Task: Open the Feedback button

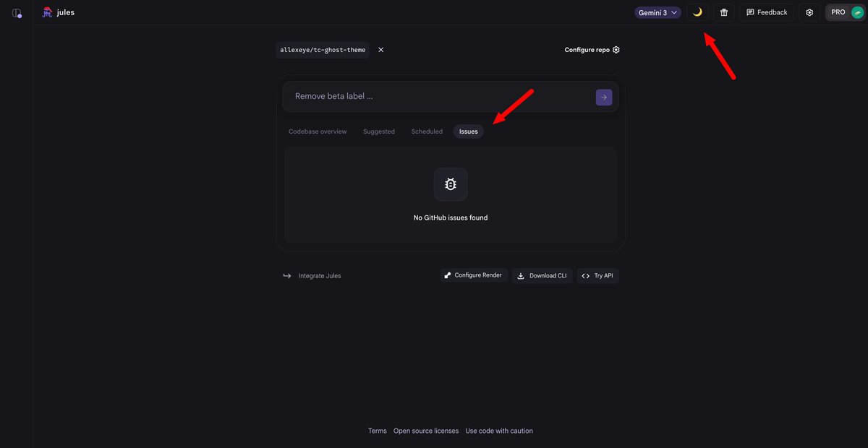Action: coord(767,12)
